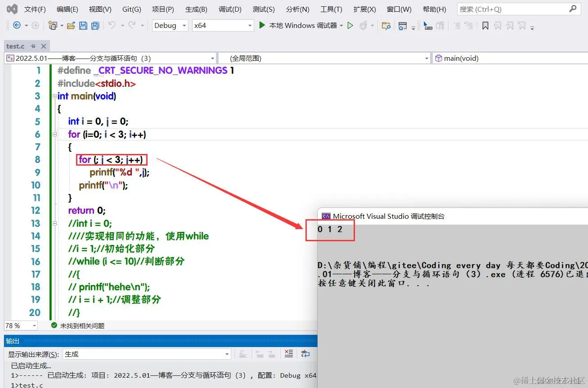
Task: Click the find in files folder icon
Action: click(386, 26)
